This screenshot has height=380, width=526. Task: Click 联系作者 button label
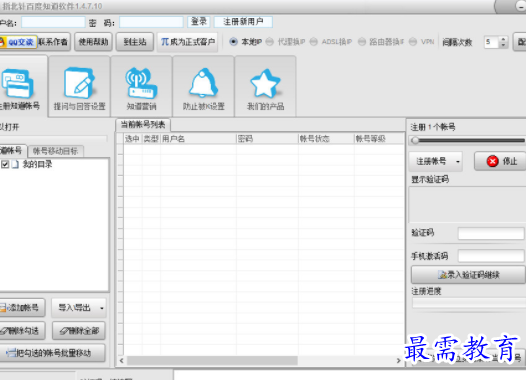(x=53, y=42)
